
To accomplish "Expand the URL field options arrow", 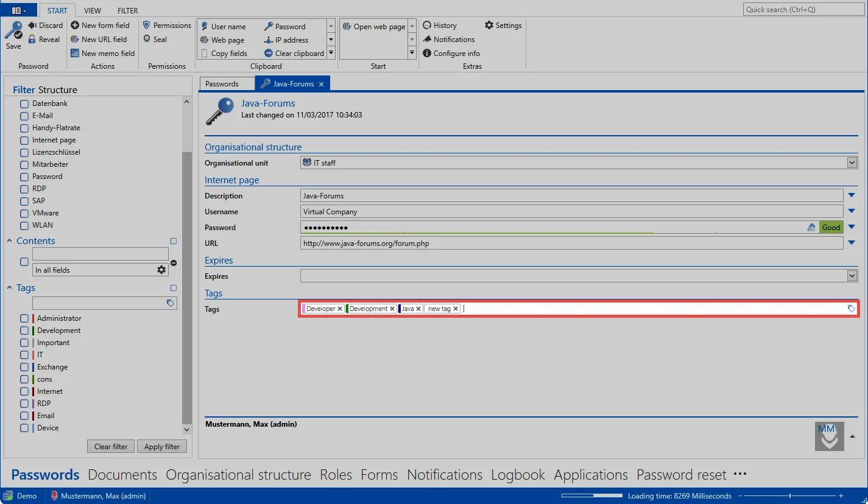I will 852,243.
